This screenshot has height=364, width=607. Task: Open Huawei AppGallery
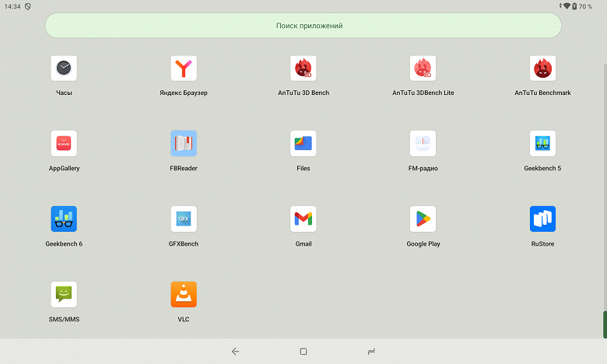[x=64, y=144]
